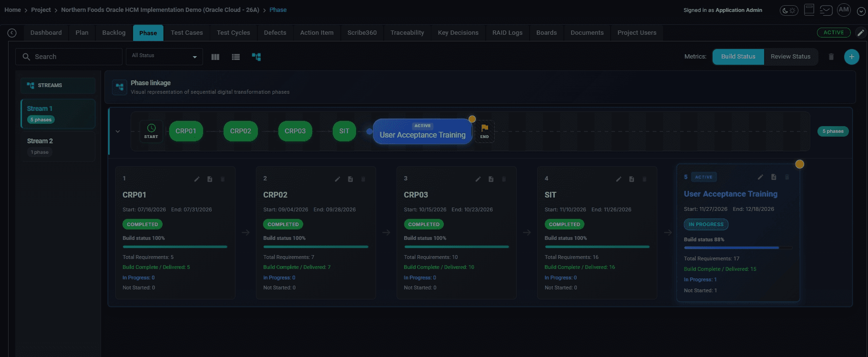The width and height of the screenshot is (868, 357).
Task: Click the CRP02 node in linkage
Action: click(241, 131)
